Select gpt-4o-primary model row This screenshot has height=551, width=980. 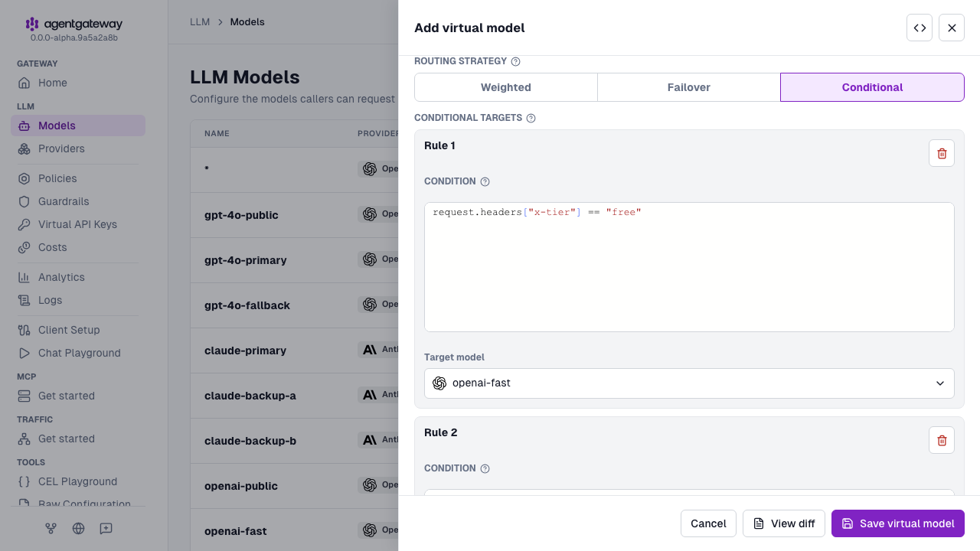[x=294, y=260]
